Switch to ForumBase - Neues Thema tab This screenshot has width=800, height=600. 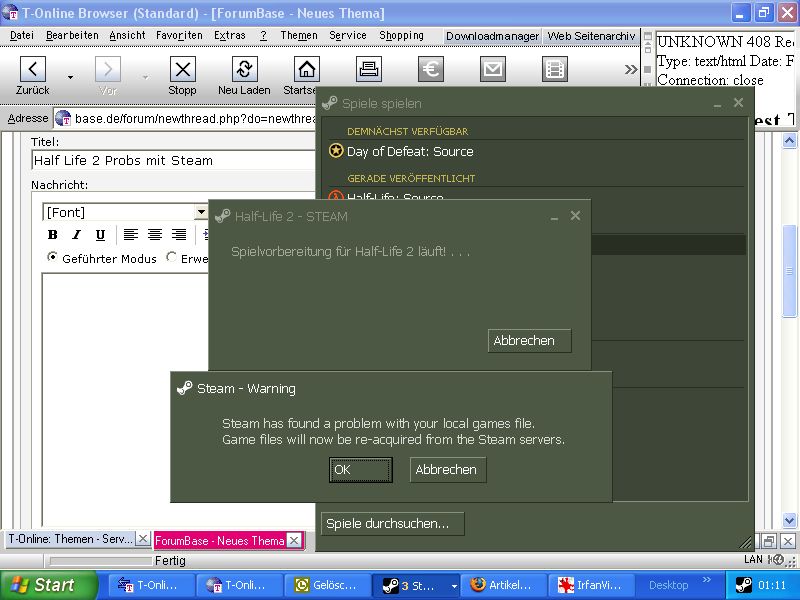pos(219,540)
